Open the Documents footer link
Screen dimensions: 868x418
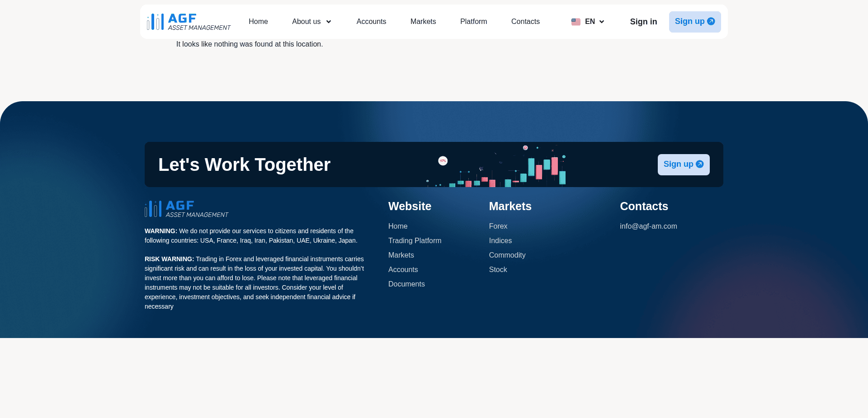406,284
